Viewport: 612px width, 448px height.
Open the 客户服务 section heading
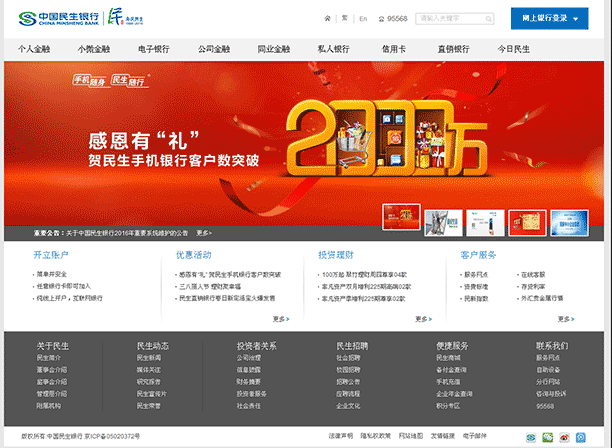(x=479, y=255)
